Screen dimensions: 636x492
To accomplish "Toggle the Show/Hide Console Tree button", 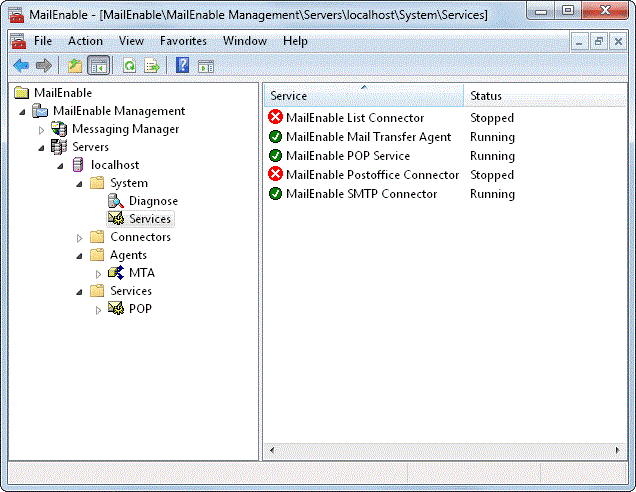I will point(98,66).
